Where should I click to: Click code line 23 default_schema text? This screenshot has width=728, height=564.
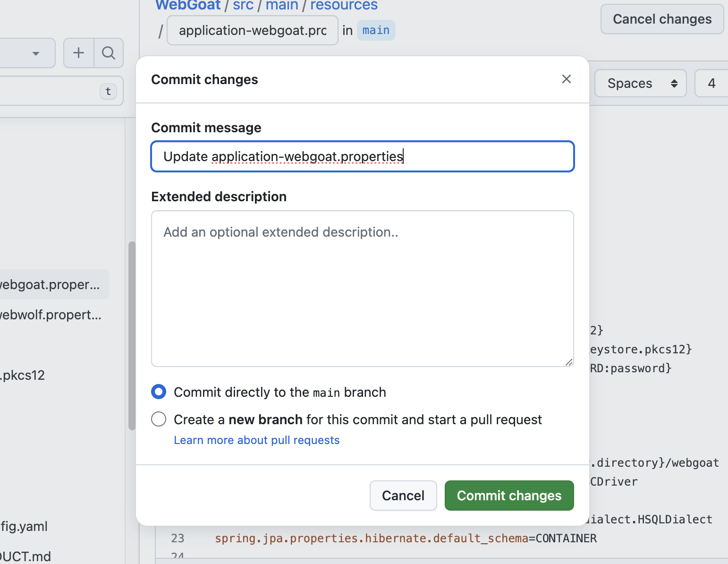[406, 538]
